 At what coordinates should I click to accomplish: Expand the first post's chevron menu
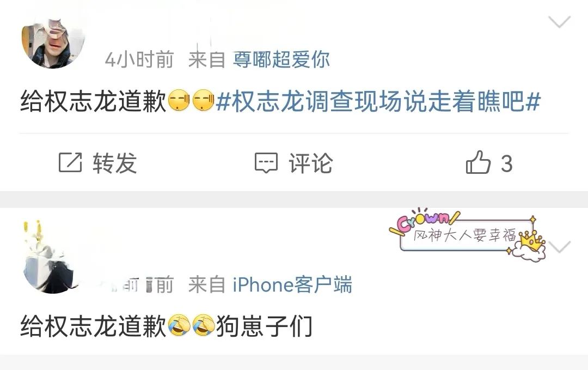coord(559,21)
